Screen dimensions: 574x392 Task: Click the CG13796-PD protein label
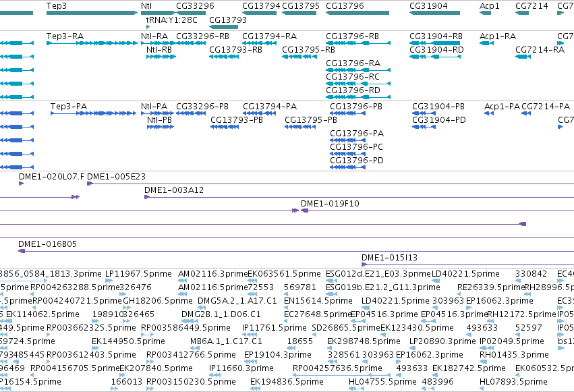pos(357,161)
